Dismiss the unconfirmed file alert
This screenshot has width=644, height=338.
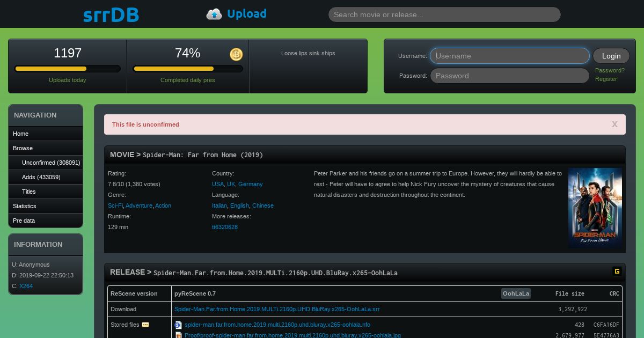[x=615, y=124]
